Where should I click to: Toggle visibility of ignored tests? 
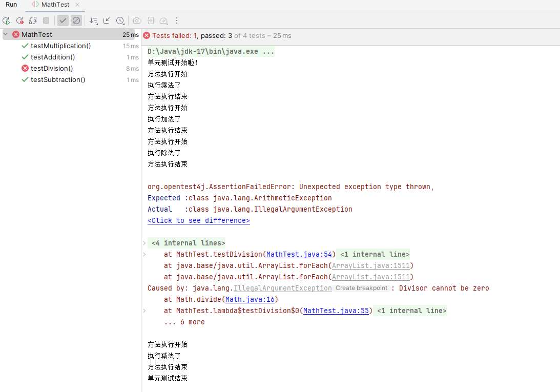(76, 20)
